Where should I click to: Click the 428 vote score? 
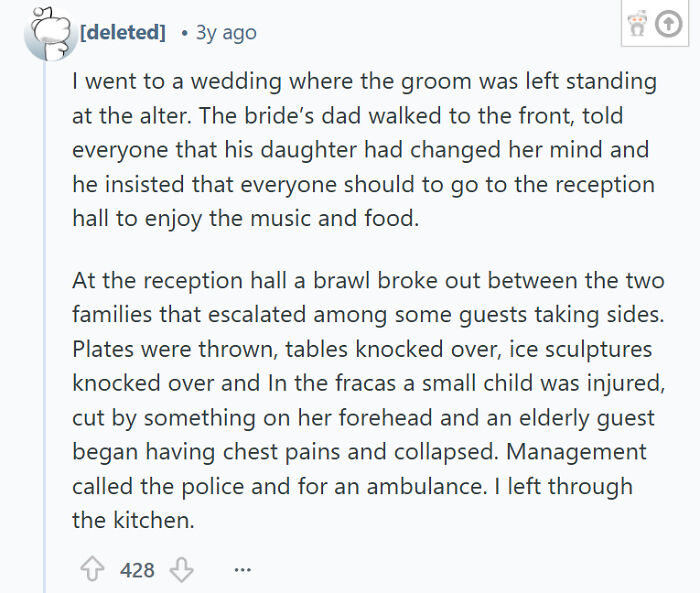[137, 570]
